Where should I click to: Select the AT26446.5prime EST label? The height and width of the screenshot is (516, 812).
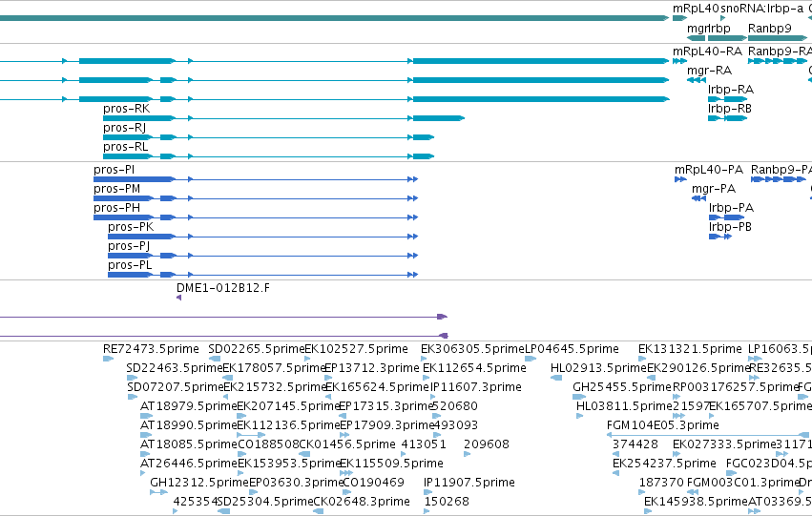(189, 464)
